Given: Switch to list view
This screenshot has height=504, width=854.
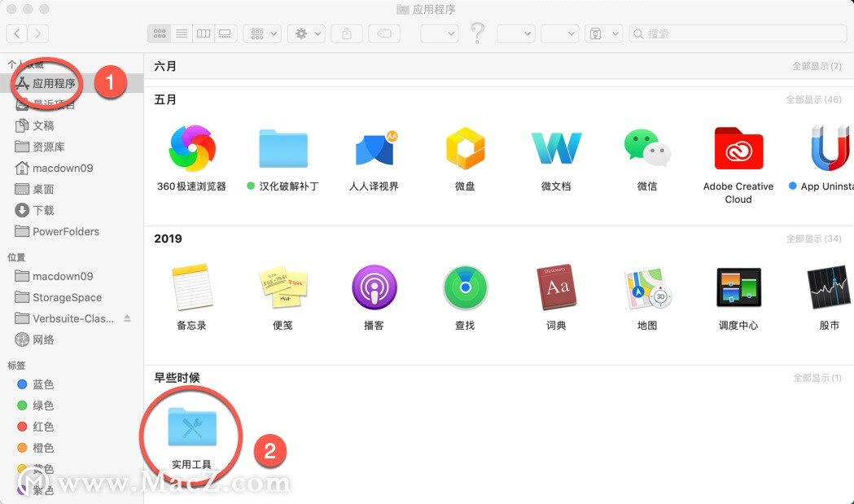Looking at the screenshot, I should click(x=182, y=33).
